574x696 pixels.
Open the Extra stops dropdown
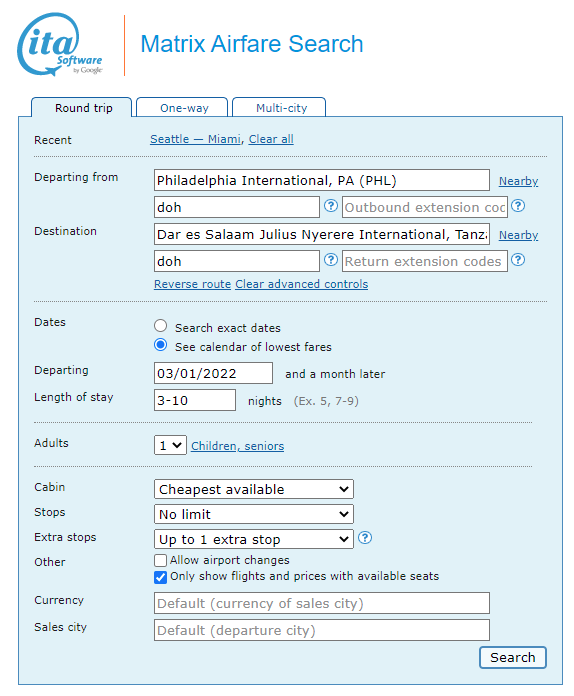(x=254, y=539)
